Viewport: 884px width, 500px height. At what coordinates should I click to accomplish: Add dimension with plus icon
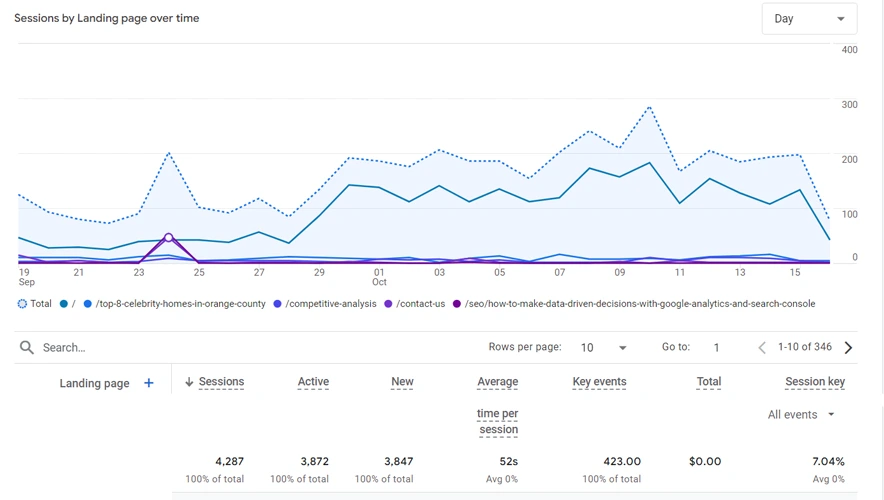[149, 383]
